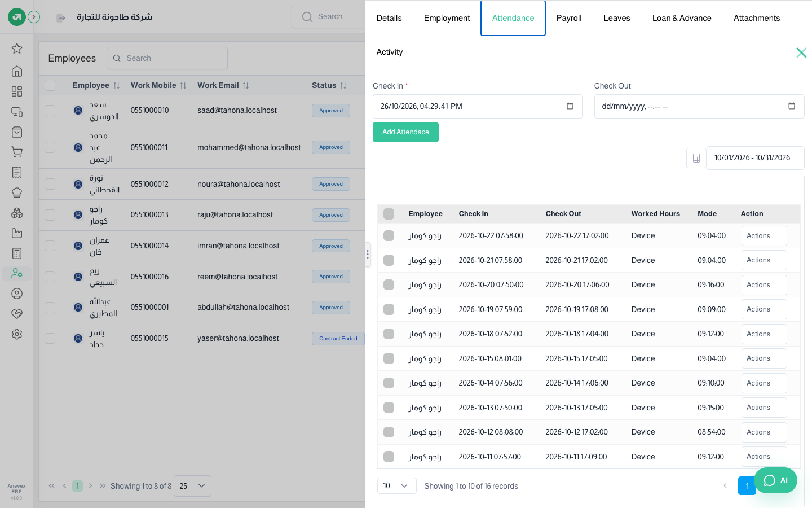Open Actions dropdown for 2026-10-20 record
Viewport: 812px width, 508px height.
[x=764, y=285]
